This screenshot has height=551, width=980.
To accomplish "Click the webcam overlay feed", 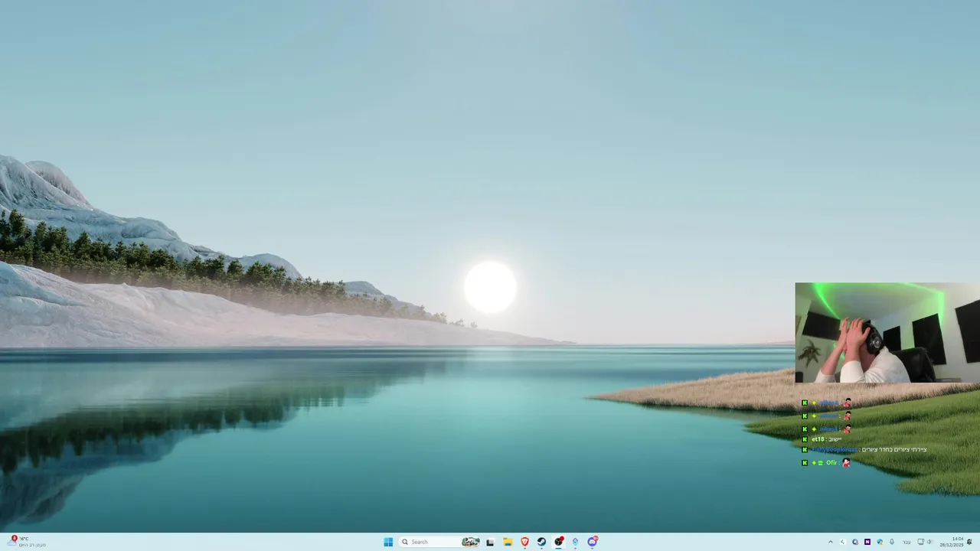I will [887, 333].
